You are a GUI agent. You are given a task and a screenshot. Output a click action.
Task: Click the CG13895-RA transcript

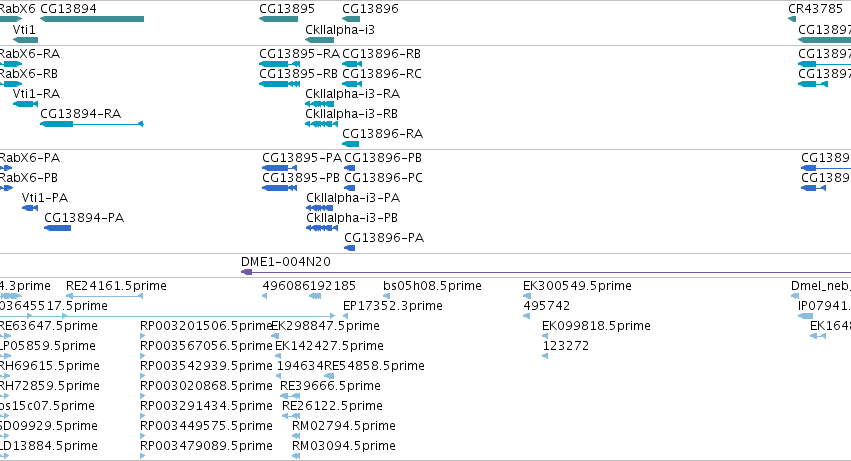280,64
